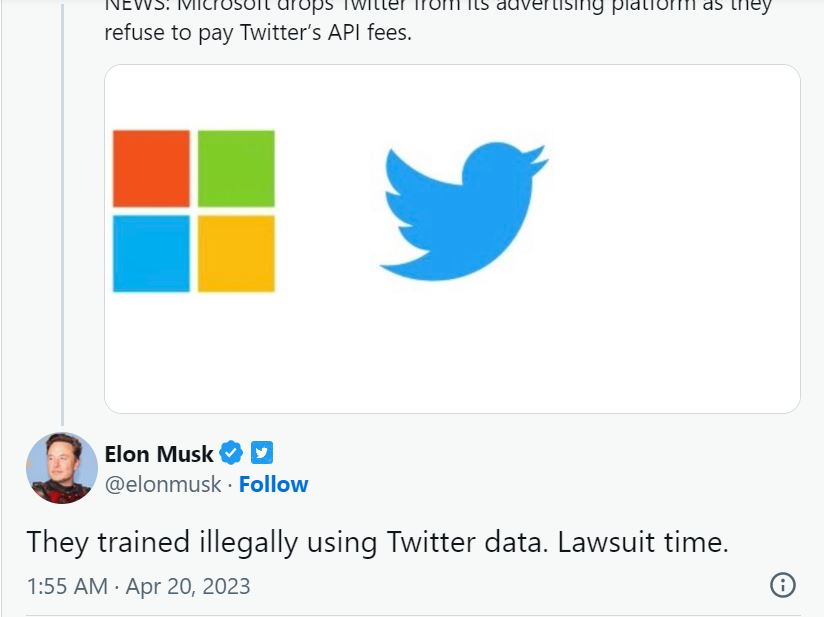Viewport: 824px width, 617px height.
Task: Click the "Lawsuit time." sentence
Action: coord(643,542)
